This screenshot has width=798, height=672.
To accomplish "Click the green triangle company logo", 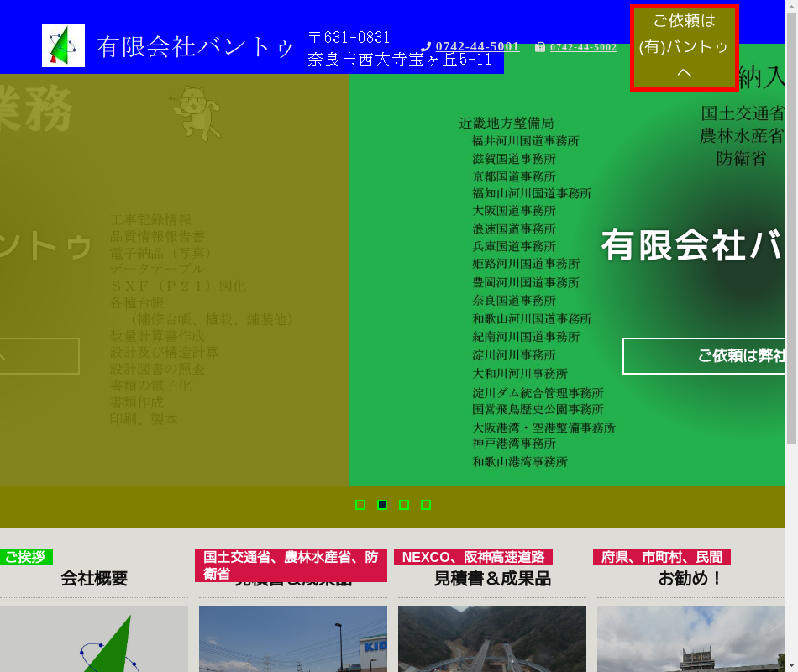I will [63, 45].
